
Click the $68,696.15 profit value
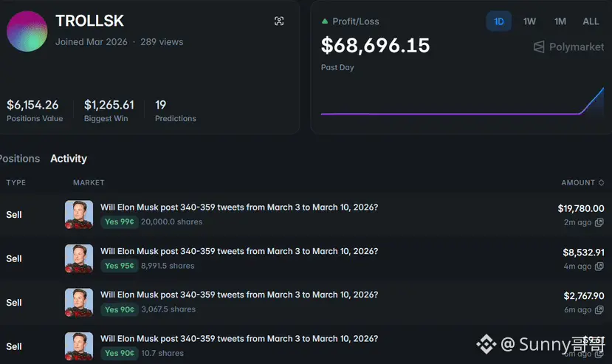coord(376,45)
